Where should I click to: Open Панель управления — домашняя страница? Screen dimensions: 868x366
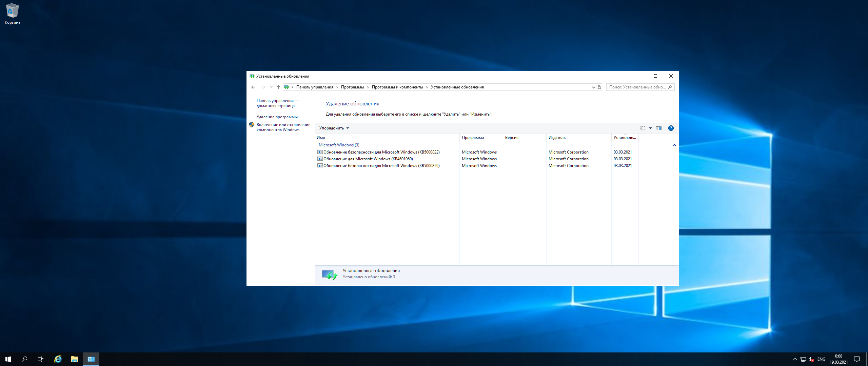pyautogui.click(x=278, y=103)
